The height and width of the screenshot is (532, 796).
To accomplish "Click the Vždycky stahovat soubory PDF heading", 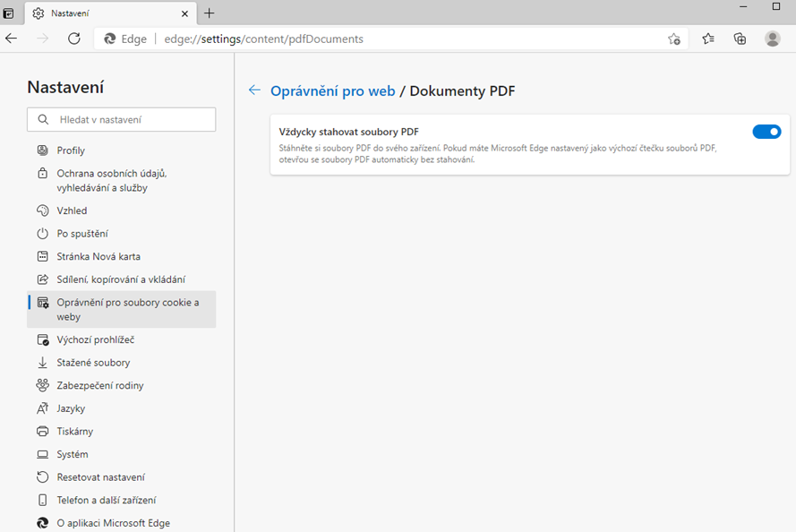I will (x=349, y=132).
